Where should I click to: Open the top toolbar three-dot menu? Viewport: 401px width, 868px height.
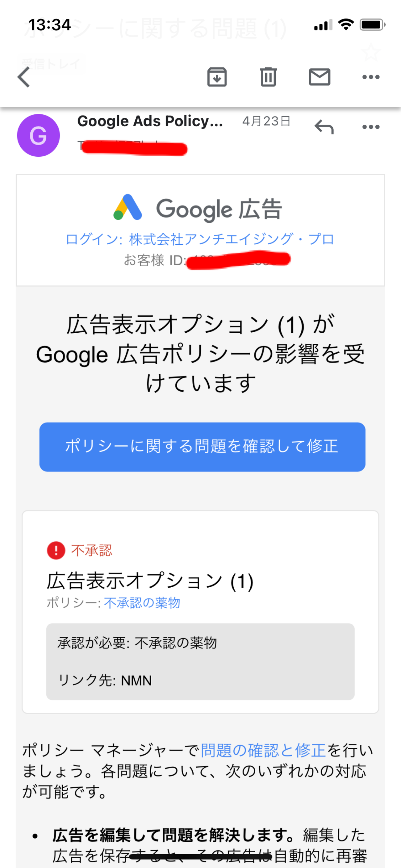(x=371, y=77)
